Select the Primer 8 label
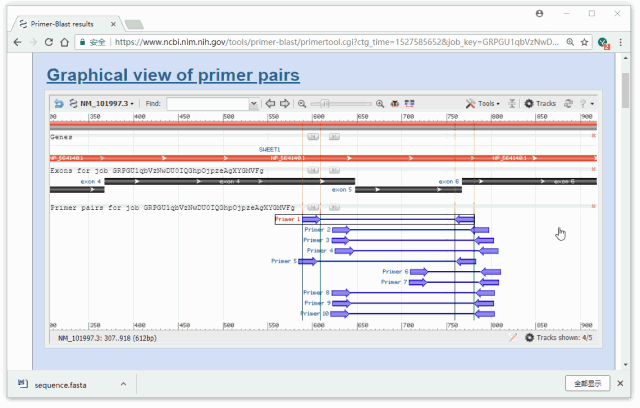The image size is (640, 408). point(316,293)
